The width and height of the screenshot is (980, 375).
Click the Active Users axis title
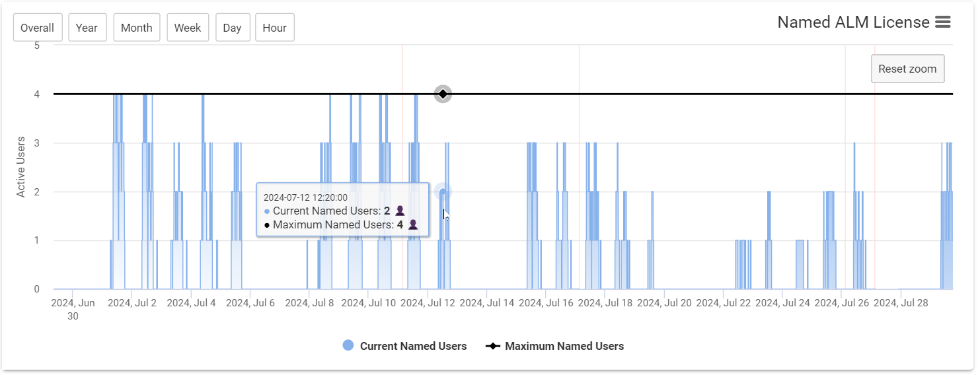pyautogui.click(x=21, y=167)
